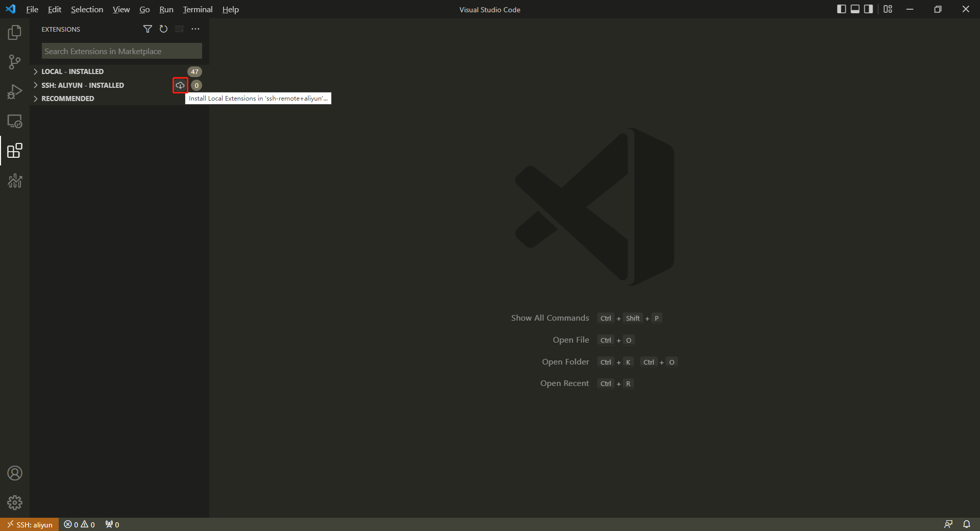
Task: Filter extensions using the funnel icon
Action: coord(148,29)
